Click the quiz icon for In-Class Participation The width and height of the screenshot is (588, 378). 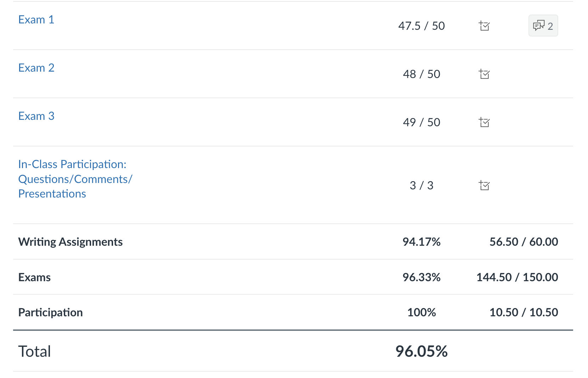pos(485,185)
